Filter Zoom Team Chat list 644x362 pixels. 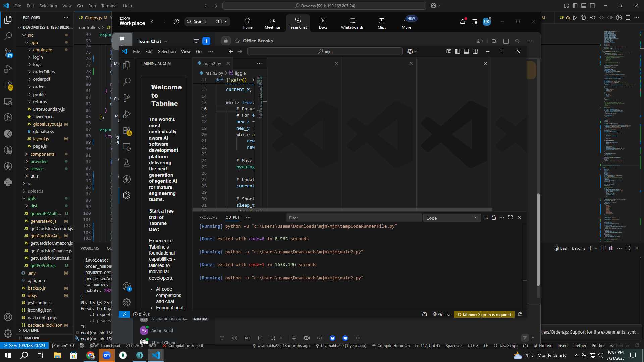(196, 41)
